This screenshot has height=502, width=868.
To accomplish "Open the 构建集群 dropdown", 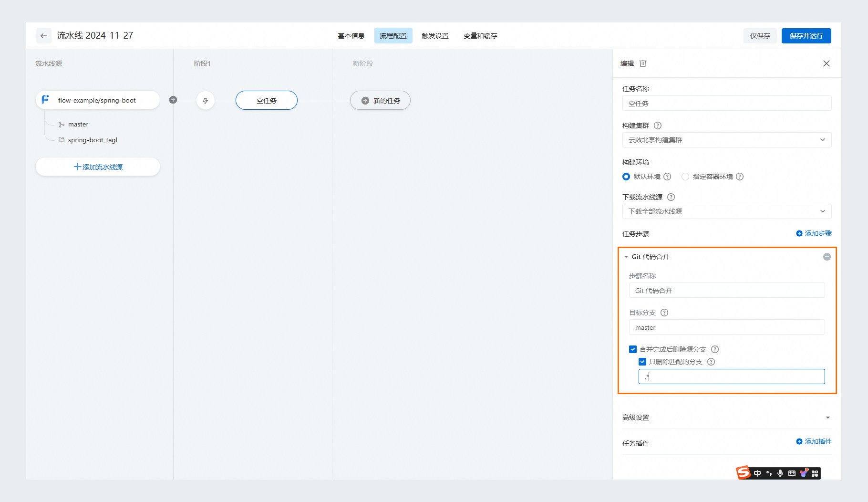I will (x=727, y=140).
